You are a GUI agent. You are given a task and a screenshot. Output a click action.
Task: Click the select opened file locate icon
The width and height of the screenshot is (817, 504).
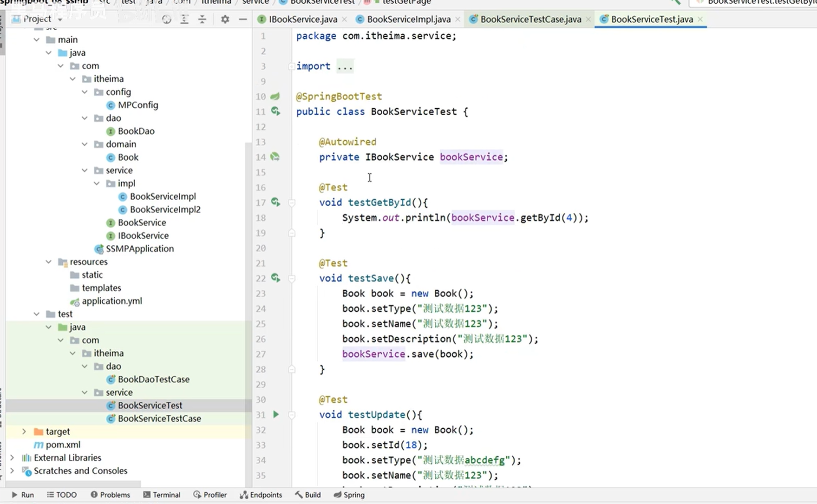(x=166, y=19)
